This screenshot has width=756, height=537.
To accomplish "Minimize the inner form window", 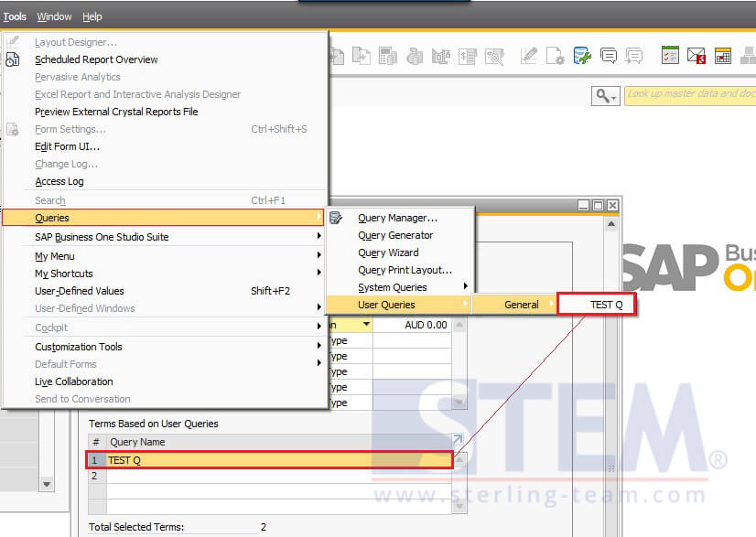I will pyautogui.click(x=583, y=206).
